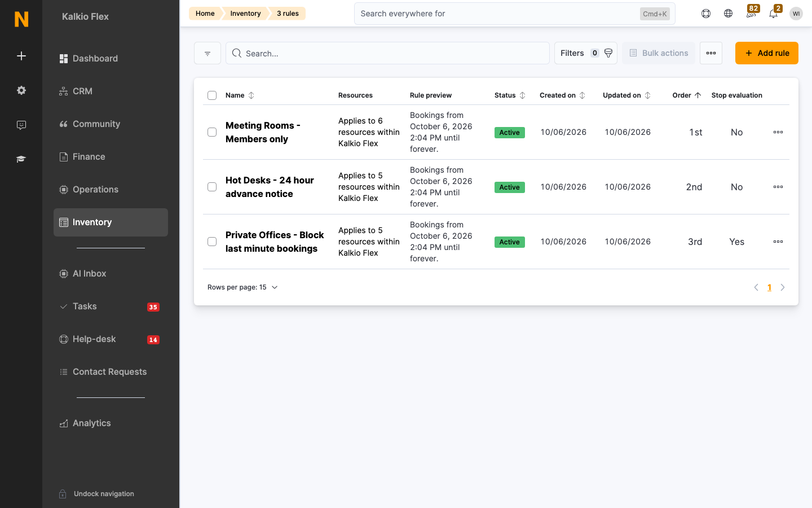Open the graduation cap learning icon
The image size is (812, 508).
21,159
